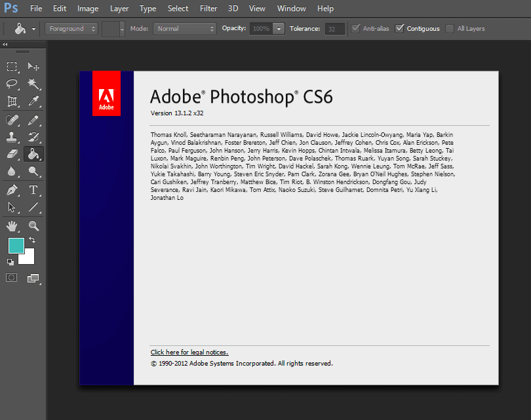Open the Select menu

click(178, 9)
